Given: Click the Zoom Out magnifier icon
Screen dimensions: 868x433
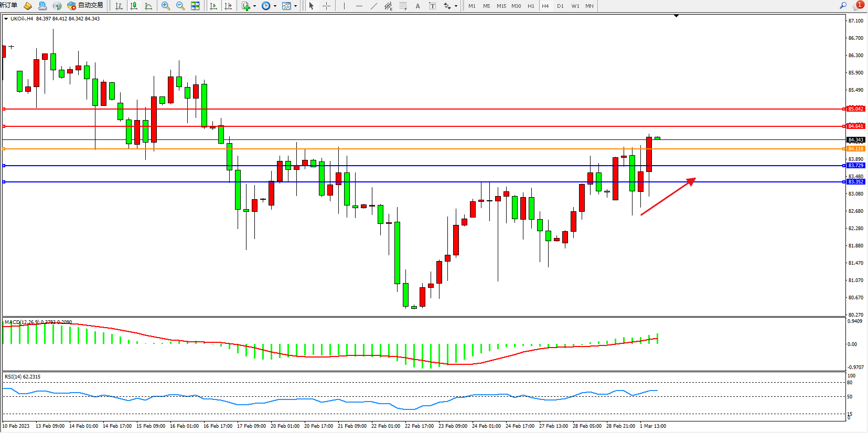Looking at the screenshot, I should (x=180, y=6).
